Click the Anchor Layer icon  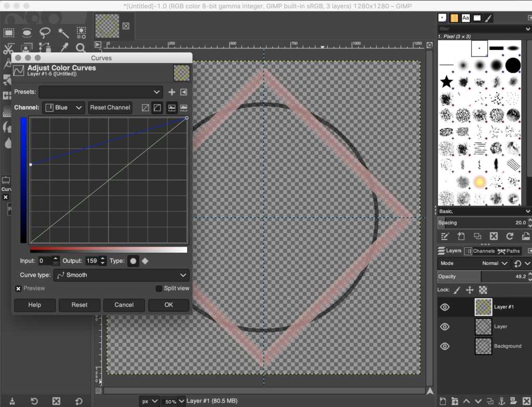point(502,401)
